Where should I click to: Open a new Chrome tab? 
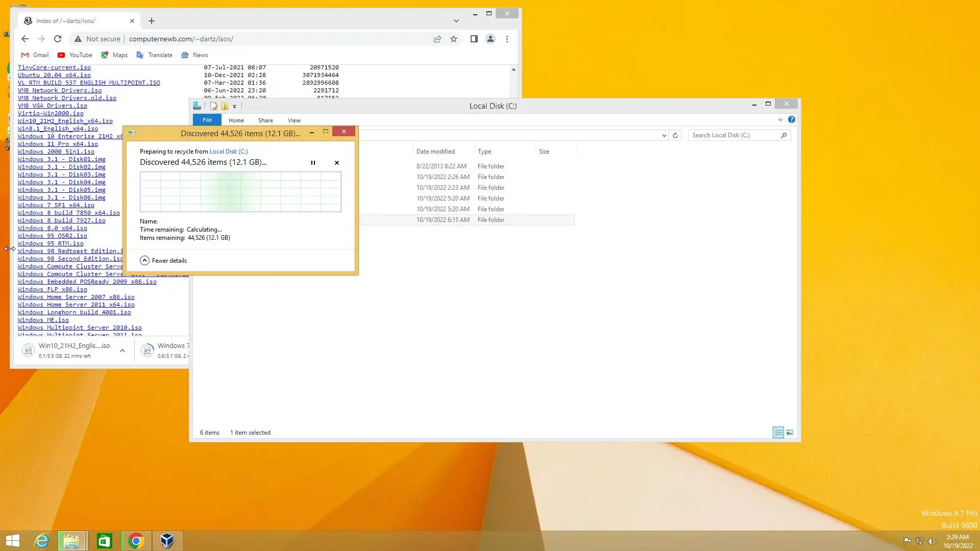coord(152,21)
